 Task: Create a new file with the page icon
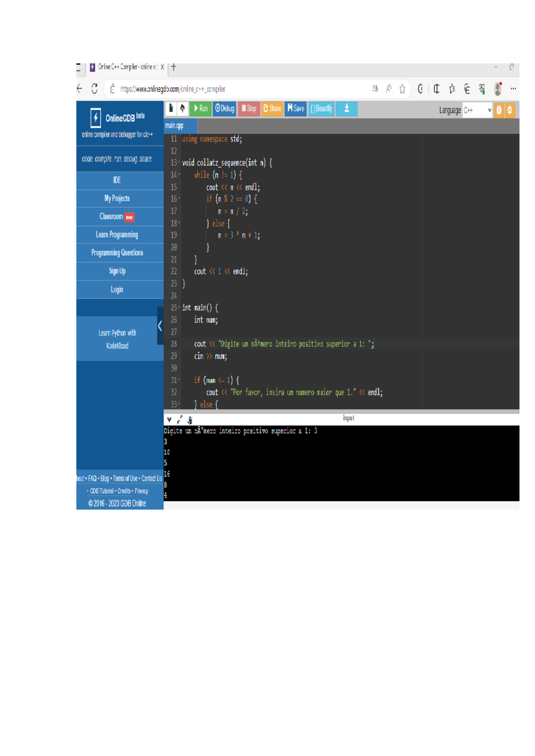coord(171,109)
